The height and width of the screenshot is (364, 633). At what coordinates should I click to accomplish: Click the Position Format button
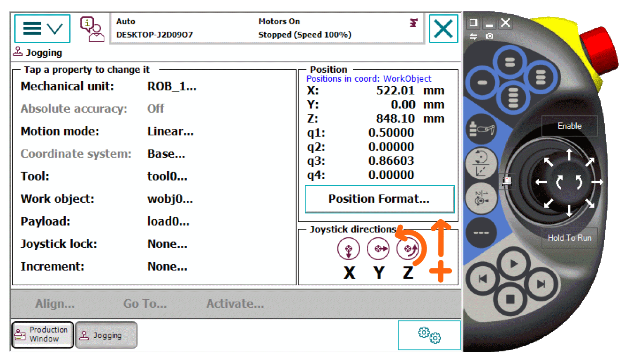(x=379, y=199)
